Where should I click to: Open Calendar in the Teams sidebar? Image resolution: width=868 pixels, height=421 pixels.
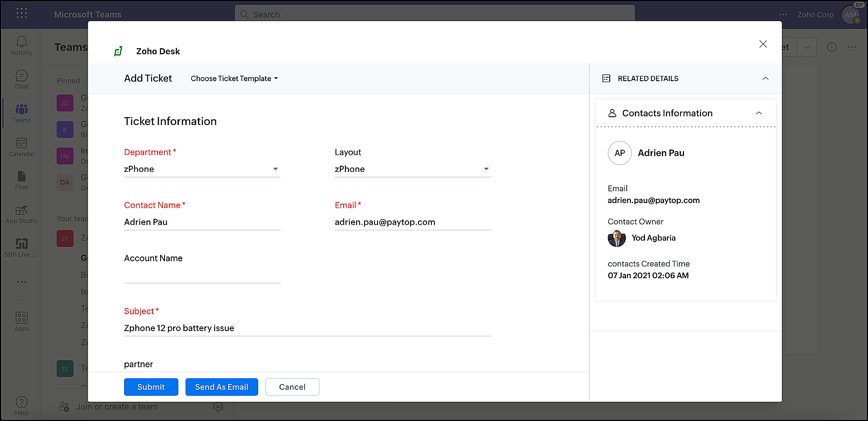pos(22,147)
